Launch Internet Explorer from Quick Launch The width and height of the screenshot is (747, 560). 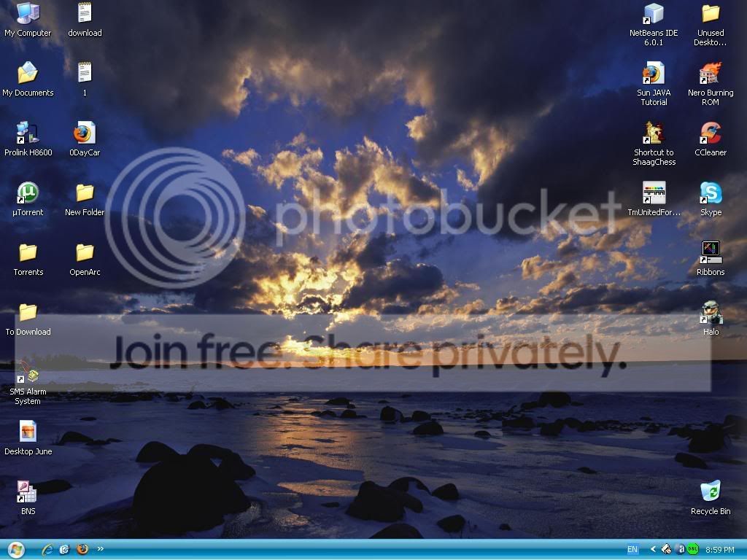pyautogui.click(x=47, y=550)
